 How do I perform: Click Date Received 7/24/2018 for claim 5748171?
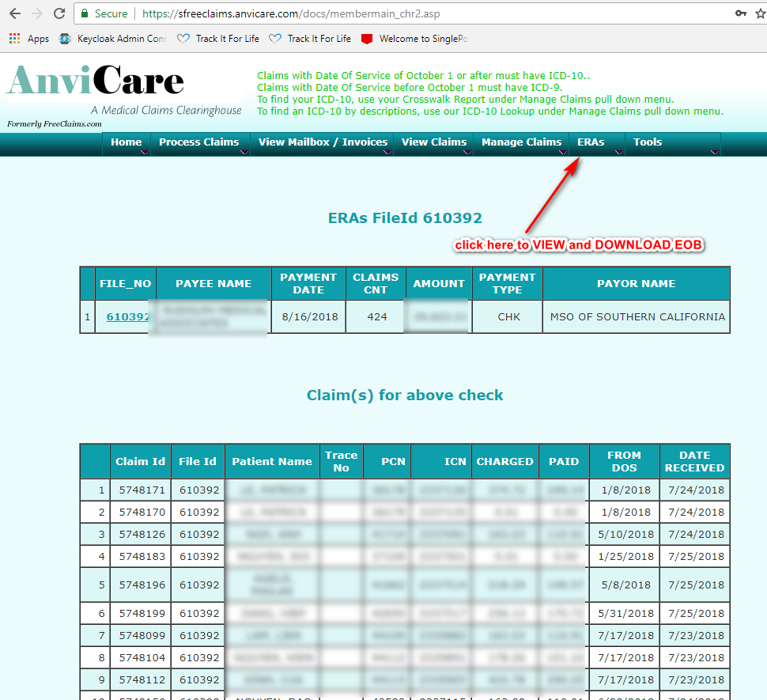click(x=696, y=490)
